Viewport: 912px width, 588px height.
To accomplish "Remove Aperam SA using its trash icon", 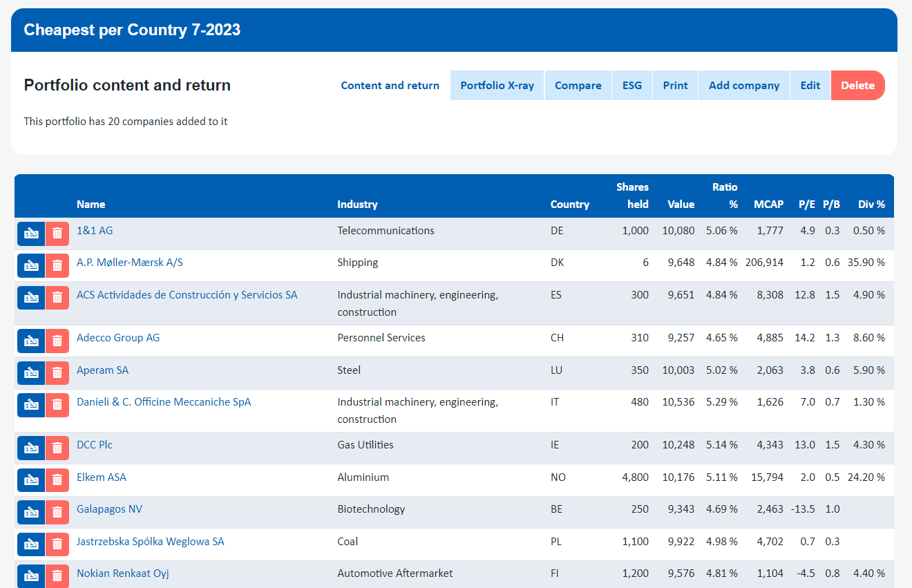I will [x=57, y=373].
